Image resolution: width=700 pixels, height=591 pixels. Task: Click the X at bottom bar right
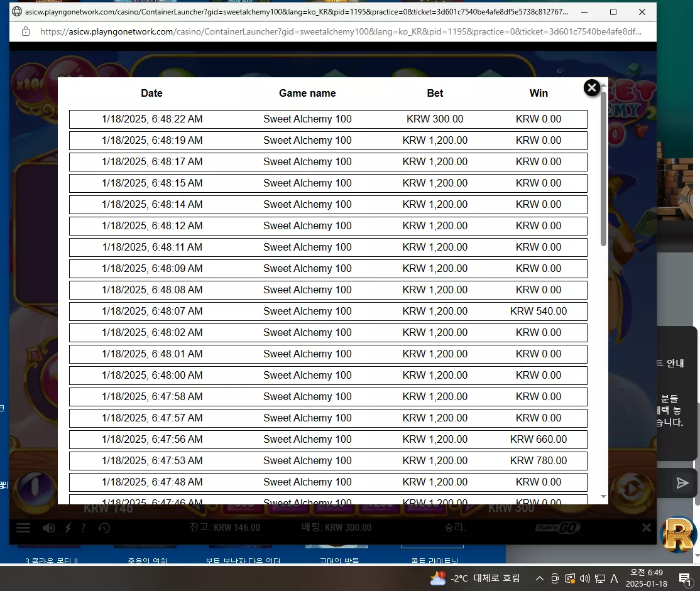click(646, 528)
